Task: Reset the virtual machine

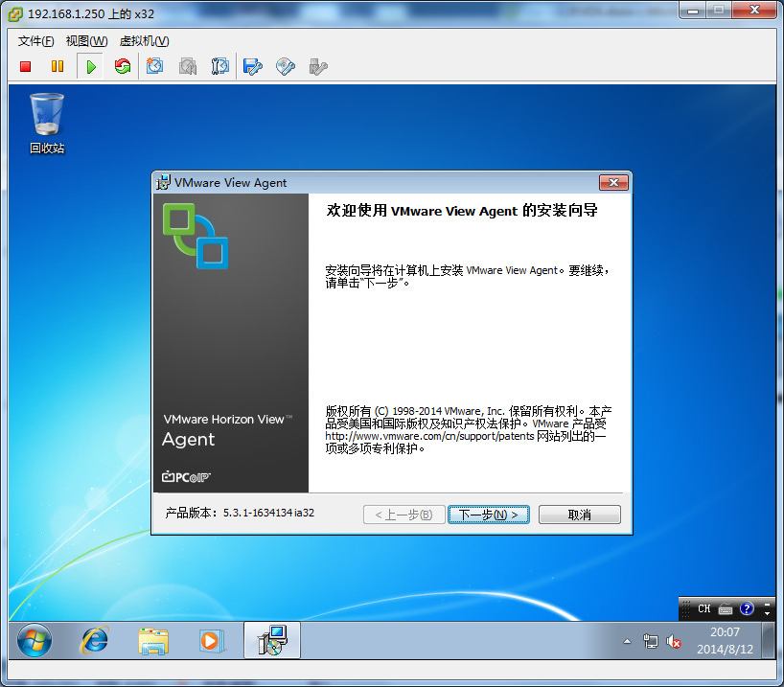Action: coord(123,66)
